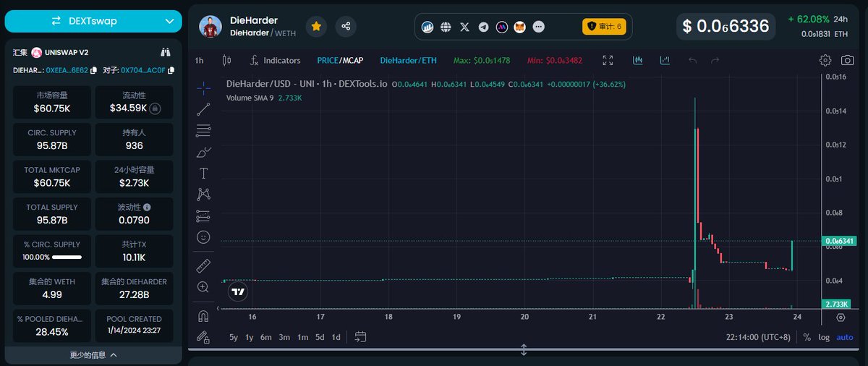868x366 pixels.
Task: Set chart range to 1m
Action: (x=302, y=337)
